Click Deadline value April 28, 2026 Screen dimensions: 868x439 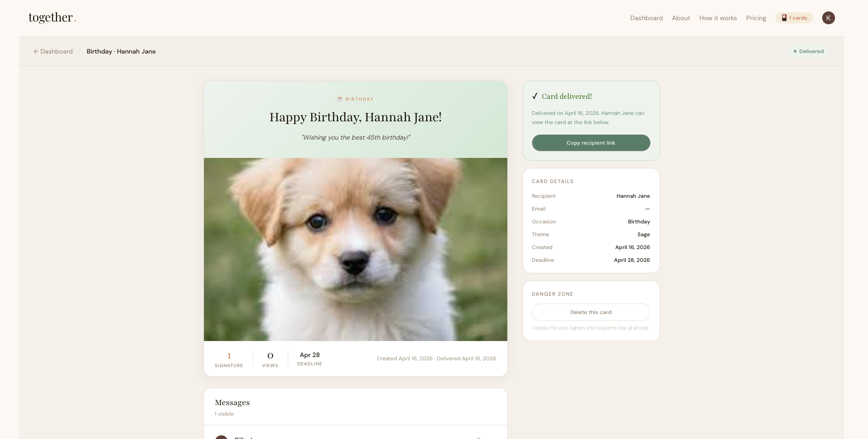point(632,260)
